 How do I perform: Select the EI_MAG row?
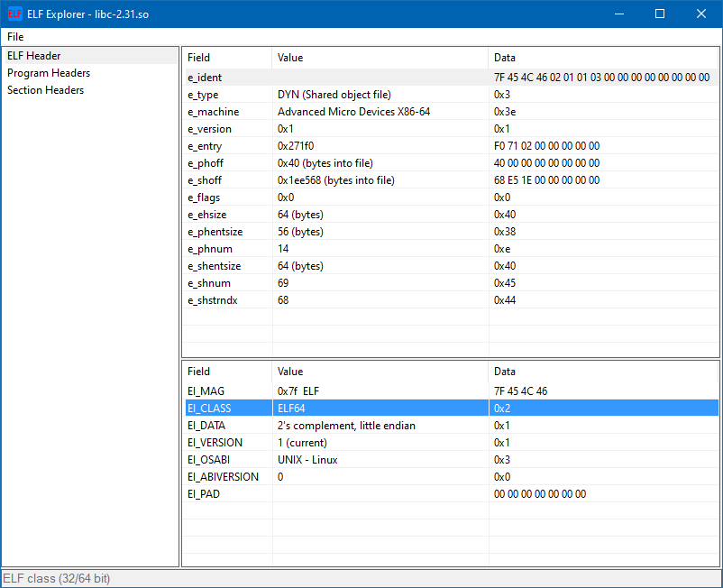[452, 391]
